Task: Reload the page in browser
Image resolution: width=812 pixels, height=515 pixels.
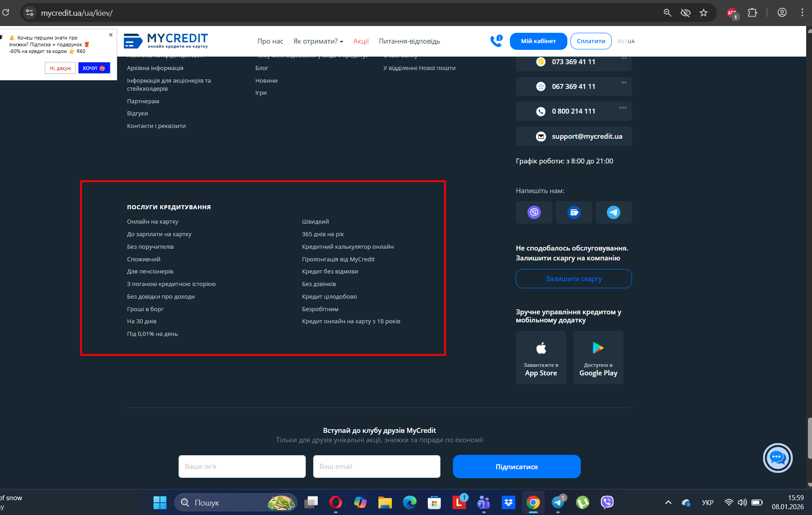Action: click(5, 13)
